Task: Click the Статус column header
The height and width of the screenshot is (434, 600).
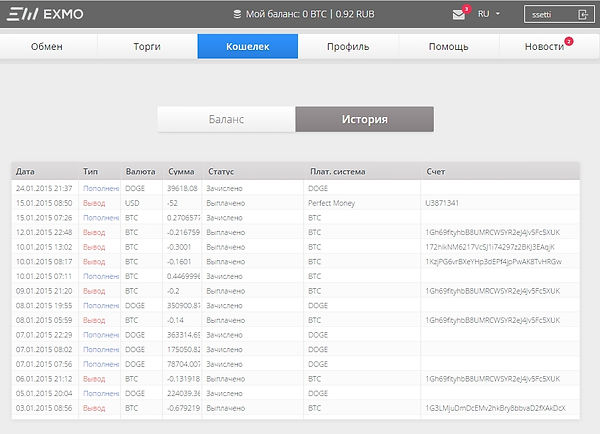Action: (x=221, y=171)
